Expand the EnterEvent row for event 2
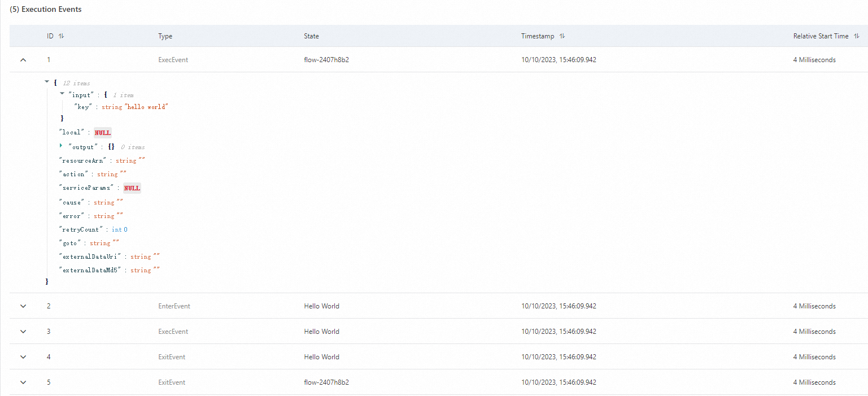This screenshot has width=868, height=396. pyautogui.click(x=23, y=306)
